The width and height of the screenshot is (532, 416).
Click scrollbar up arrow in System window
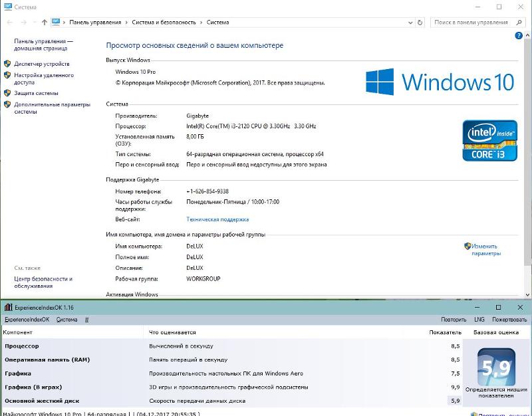tap(527, 35)
